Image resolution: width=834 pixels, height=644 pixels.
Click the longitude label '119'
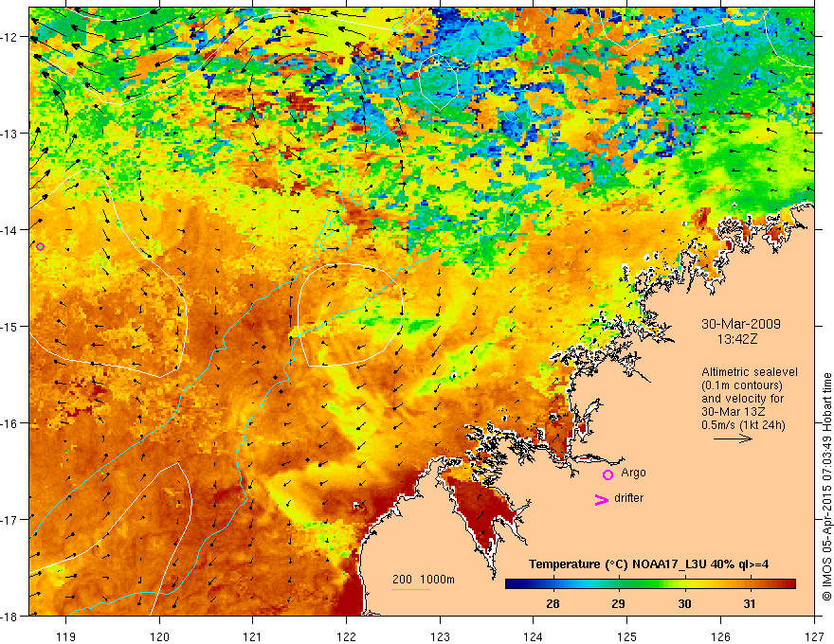66,636
